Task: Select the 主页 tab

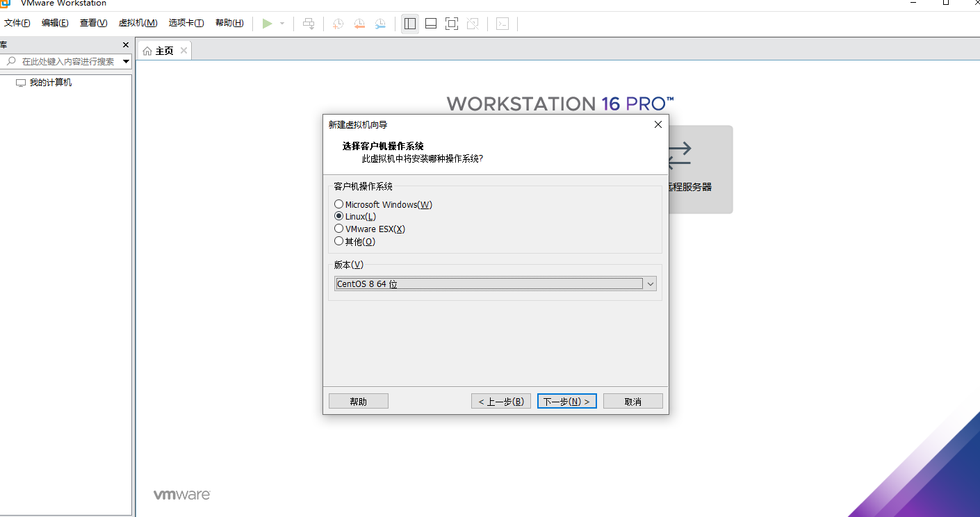Action: [165, 51]
